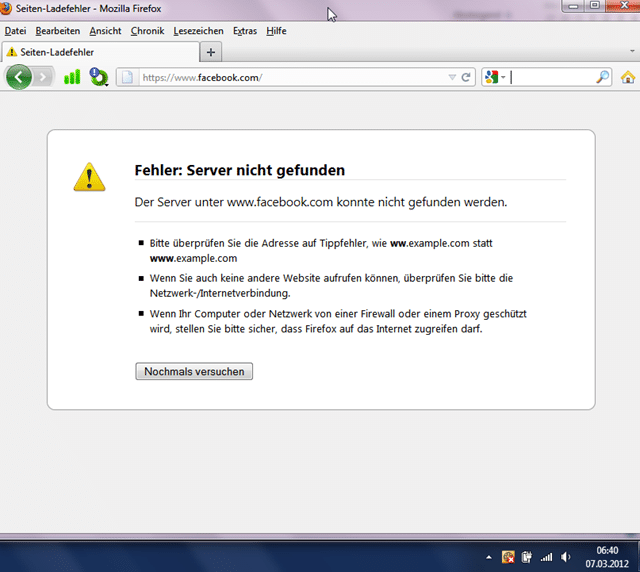640x572 pixels.
Task: Open the network signal tray icon
Action: point(546,557)
